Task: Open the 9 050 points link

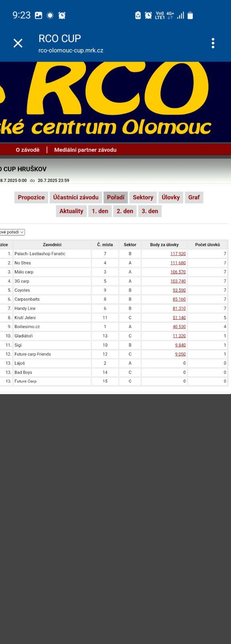Action: 180,354
